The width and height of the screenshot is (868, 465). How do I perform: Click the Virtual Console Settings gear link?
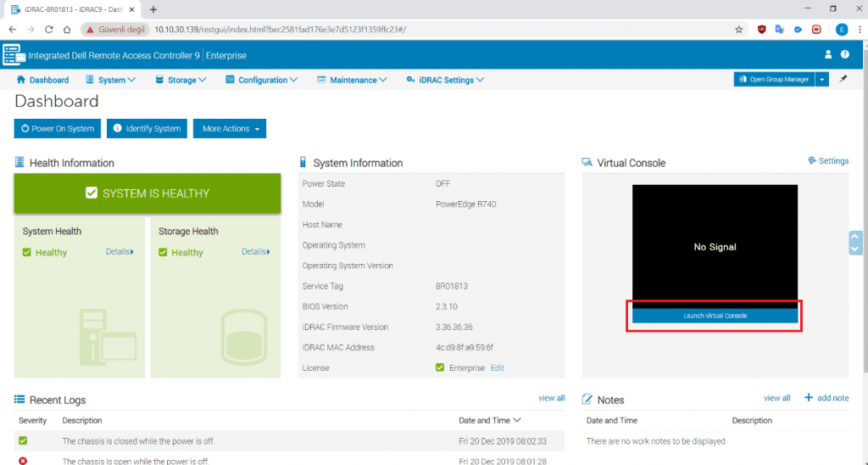click(x=828, y=161)
